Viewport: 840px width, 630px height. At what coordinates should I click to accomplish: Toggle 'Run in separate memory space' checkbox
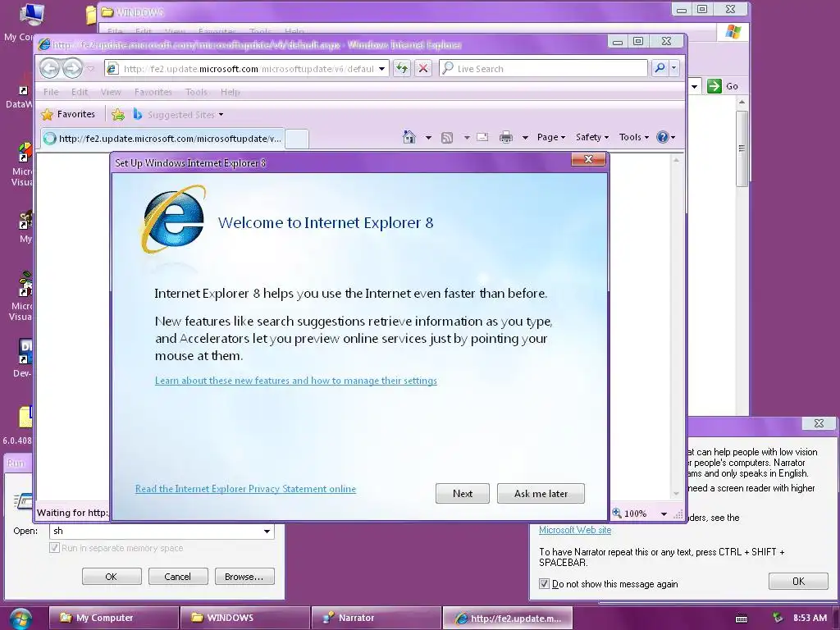54,547
